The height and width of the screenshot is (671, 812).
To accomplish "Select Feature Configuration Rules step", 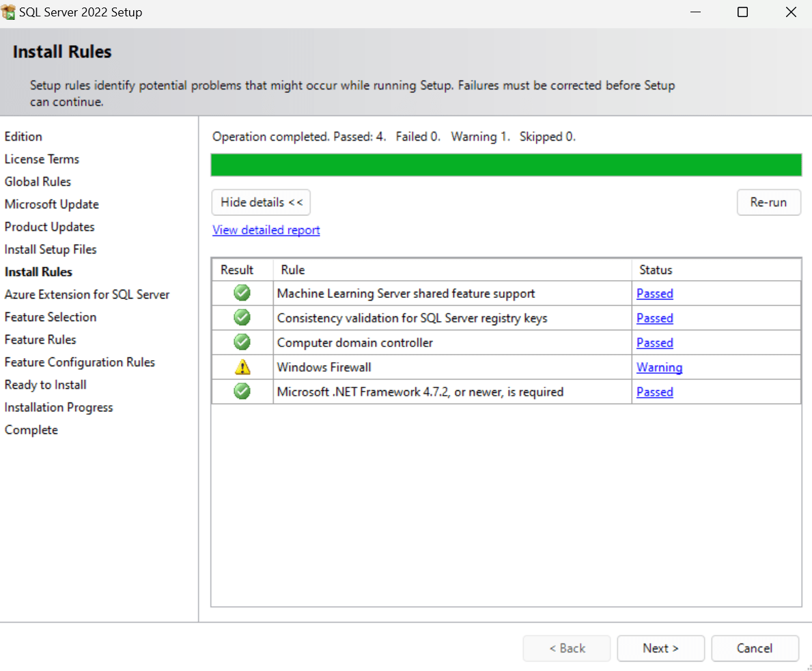I will (x=80, y=362).
